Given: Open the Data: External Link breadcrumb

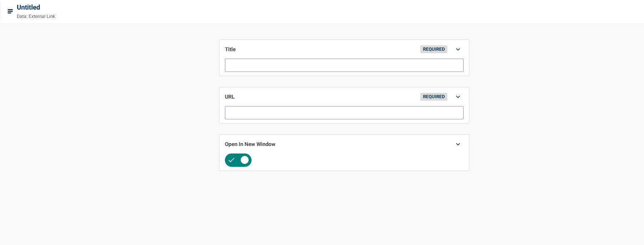Looking at the screenshot, I should pyautogui.click(x=36, y=17).
